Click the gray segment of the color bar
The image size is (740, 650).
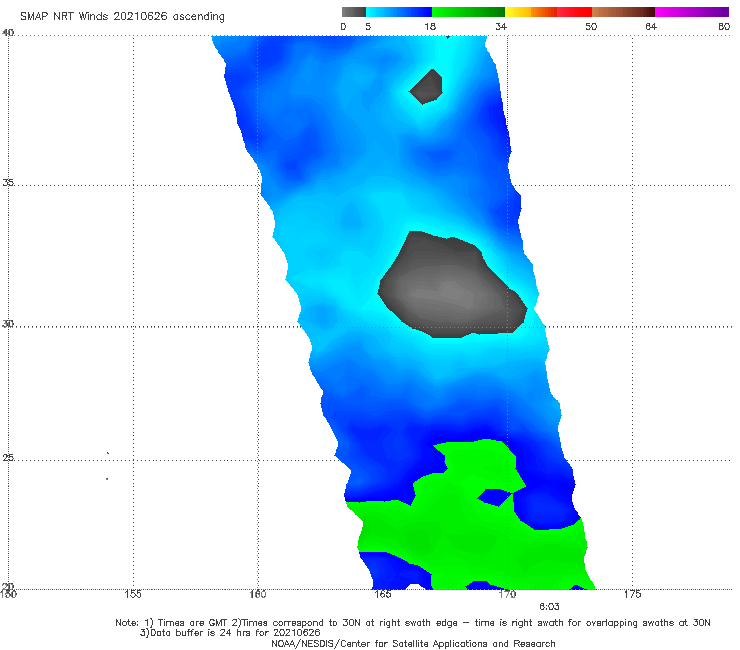click(x=353, y=12)
